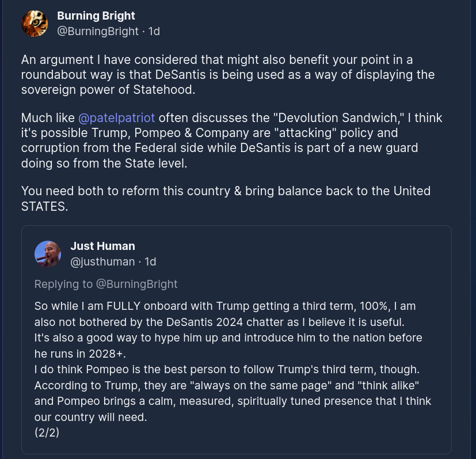Image resolution: width=476 pixels, height=459 pixels.
Task: Open Just Human's profile picture
Action: 48,254
